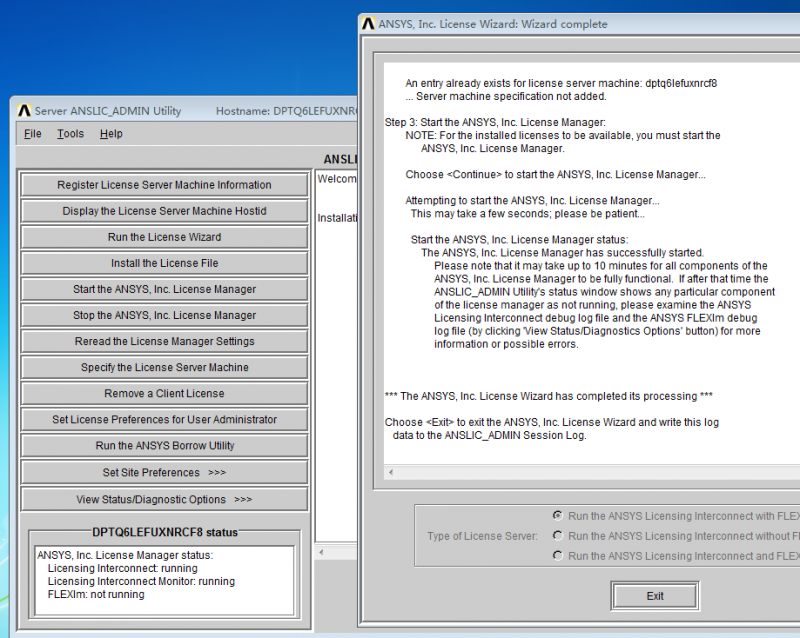Click 'FLEXlm: not running' status line
800x638 pixels.
pos(96,594)
